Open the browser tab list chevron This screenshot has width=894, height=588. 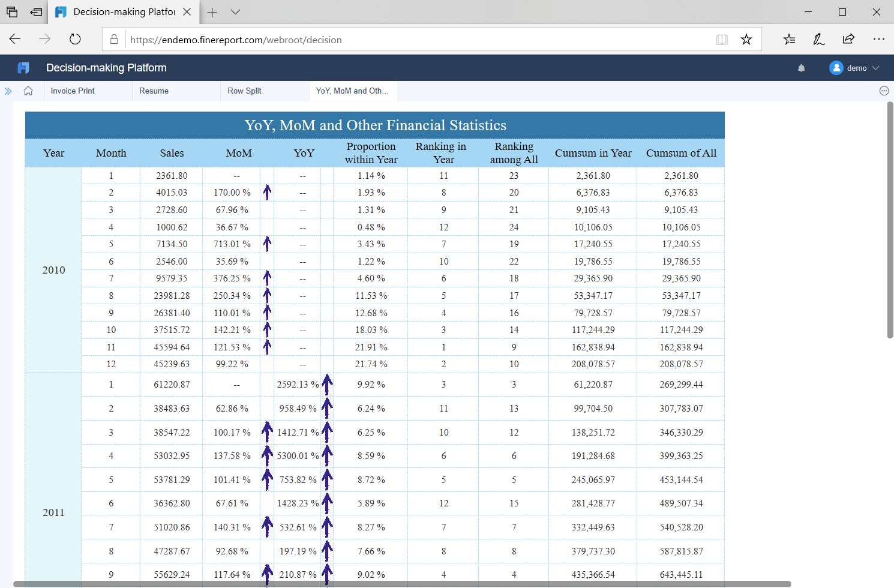[x=235, y=12]
